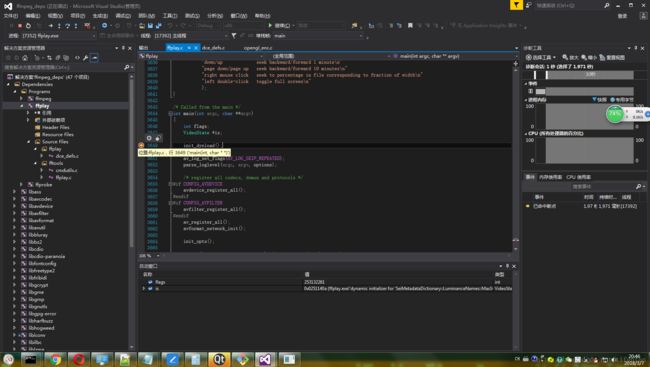Viewport: 650px width, 367px height.
Task: Collapse the Dependencies folder node
Action: (x=9, y=84)
